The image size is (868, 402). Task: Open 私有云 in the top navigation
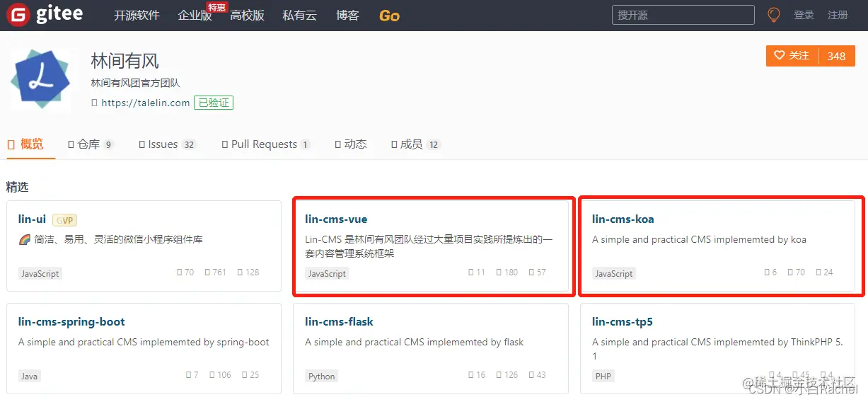299,15
